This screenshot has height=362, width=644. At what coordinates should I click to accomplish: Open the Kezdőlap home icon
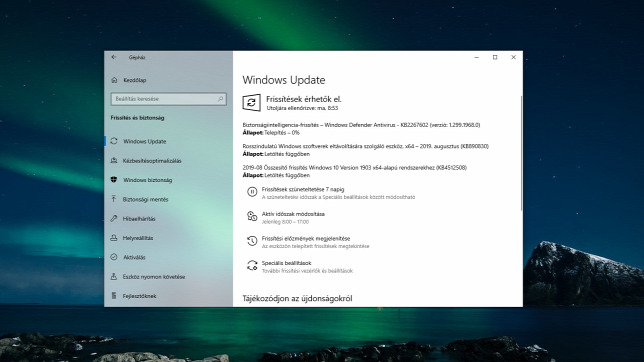(114, 80)
